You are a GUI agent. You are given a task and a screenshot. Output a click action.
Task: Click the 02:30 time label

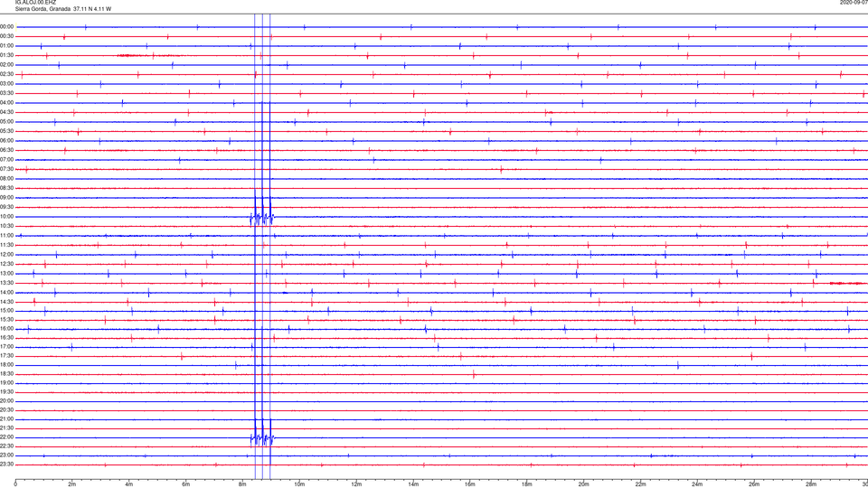coord(7,74)
